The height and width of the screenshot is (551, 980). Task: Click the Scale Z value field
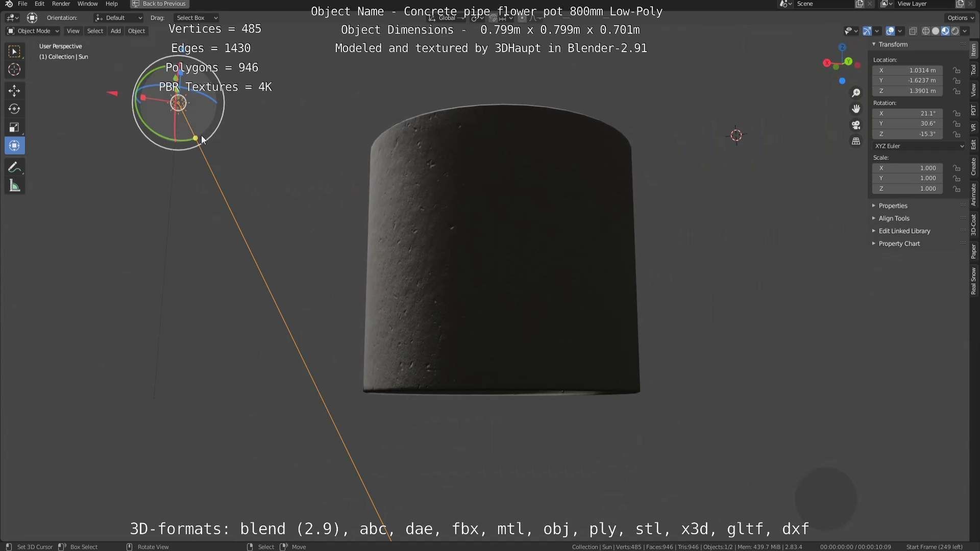point(908,189)
